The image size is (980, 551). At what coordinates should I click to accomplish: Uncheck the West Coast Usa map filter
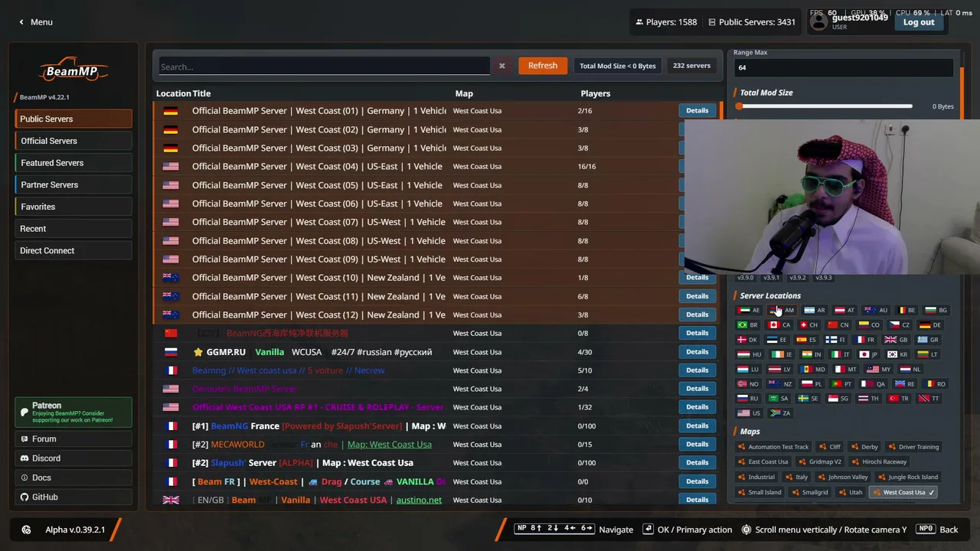click(904, 493)
